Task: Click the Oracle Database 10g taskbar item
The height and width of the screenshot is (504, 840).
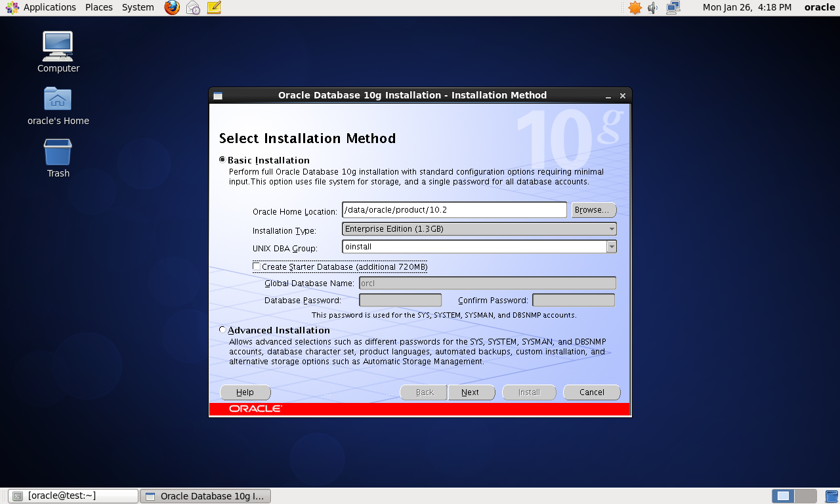Action: [205, 496]
